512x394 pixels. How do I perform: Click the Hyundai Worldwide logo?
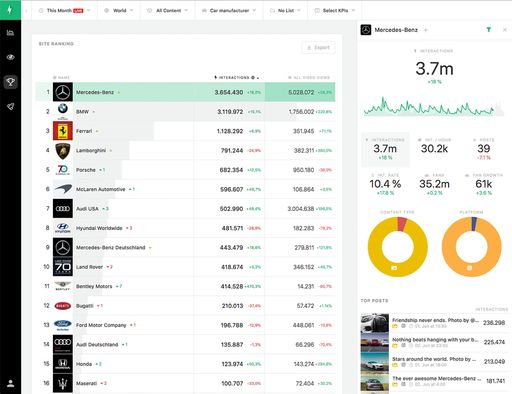click(x=63, y=228)
